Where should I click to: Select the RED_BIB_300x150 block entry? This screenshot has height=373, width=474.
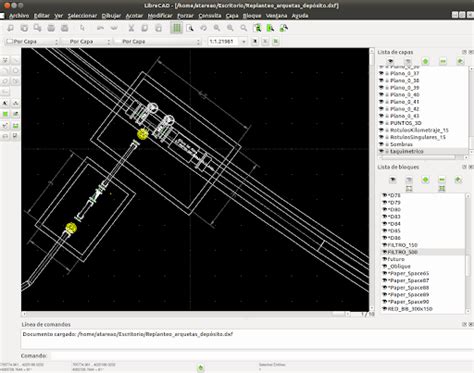410,309
